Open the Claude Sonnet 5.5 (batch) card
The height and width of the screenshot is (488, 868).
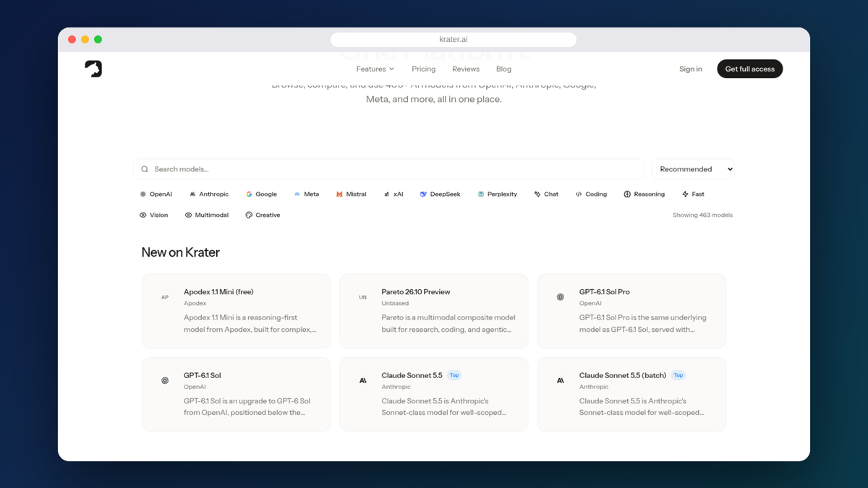(x=631, y=394)
